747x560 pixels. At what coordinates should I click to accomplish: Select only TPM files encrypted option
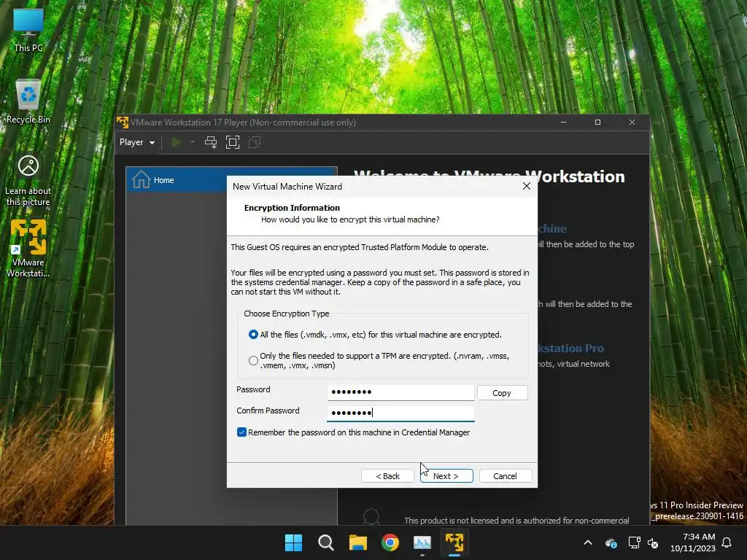[253, 360]
